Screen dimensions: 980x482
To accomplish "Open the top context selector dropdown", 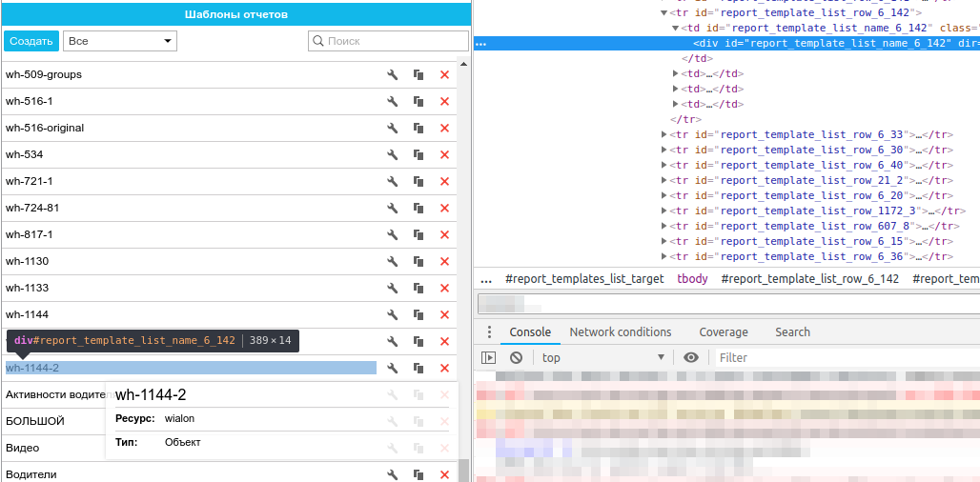I will click(x=602, y=357).
